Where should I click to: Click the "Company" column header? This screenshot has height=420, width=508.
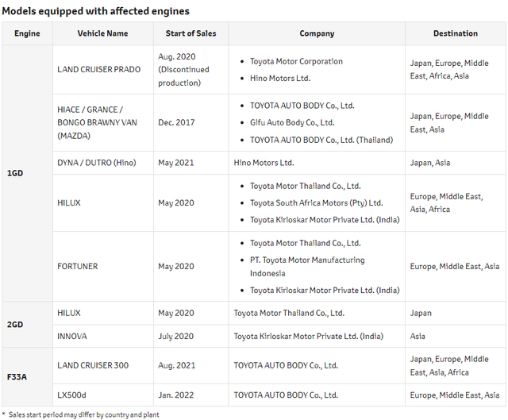[317, 33]
